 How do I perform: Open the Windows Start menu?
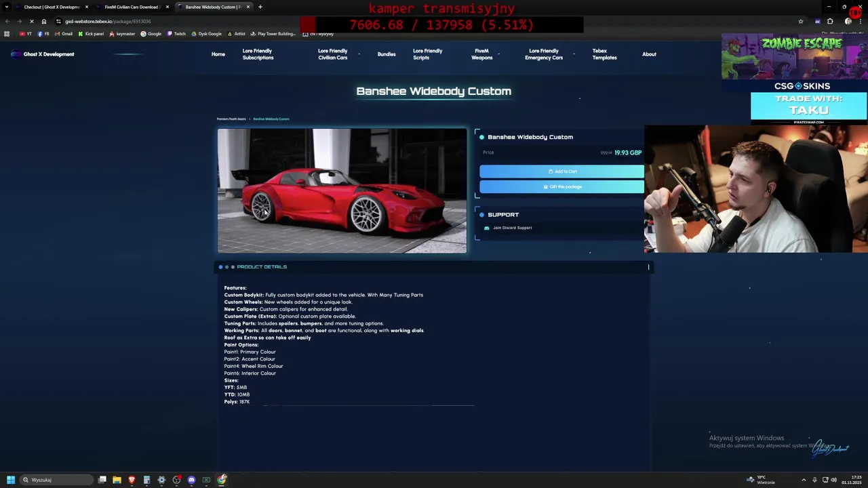11,480
